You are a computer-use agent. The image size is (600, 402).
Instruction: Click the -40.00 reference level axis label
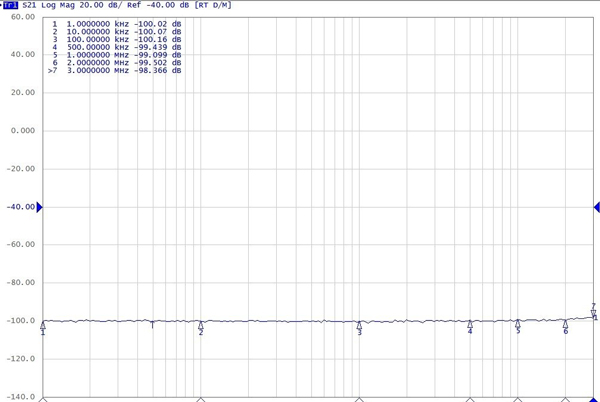(19, 207)
